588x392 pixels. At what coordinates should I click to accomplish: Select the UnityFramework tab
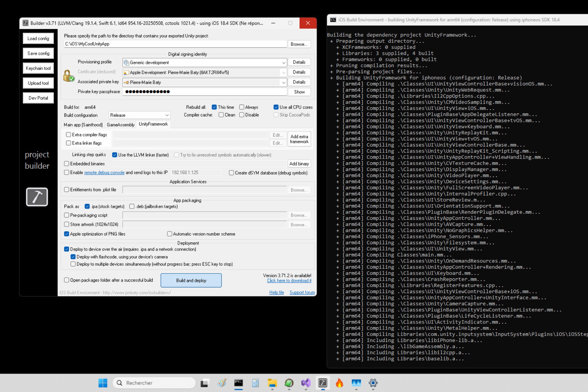point(153,124)
